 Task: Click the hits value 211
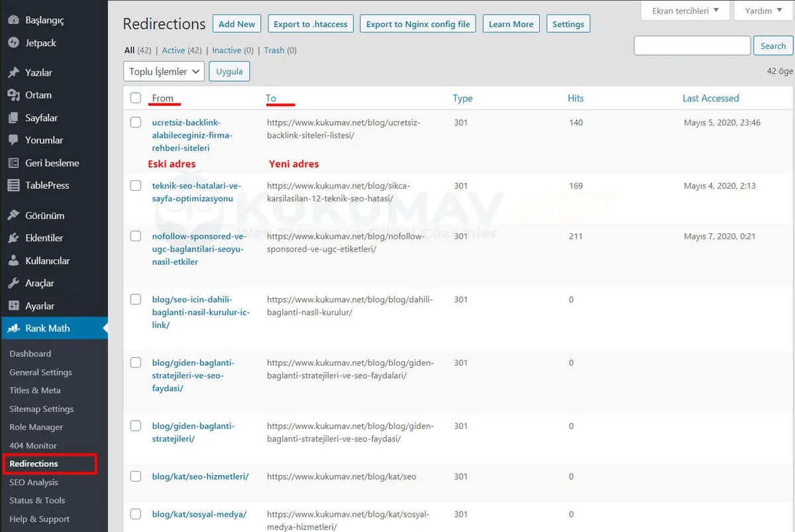tap(576, 236)
